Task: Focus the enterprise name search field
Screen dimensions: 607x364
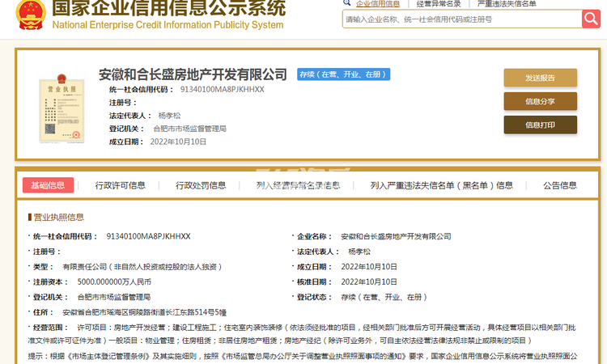Action: pyautogui.click(x=462, y=19)
